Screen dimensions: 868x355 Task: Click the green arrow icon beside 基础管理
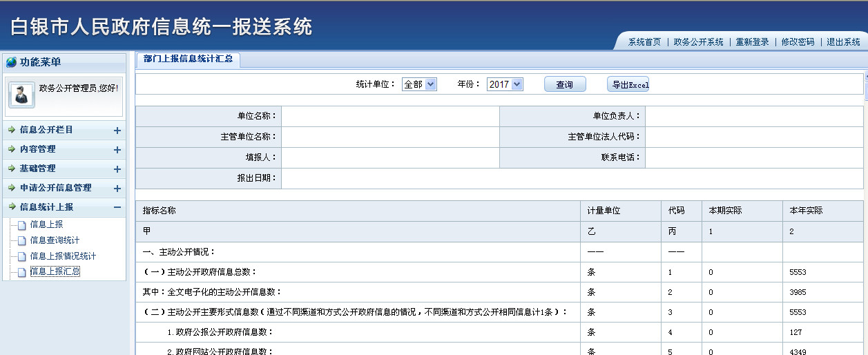point(12,169)
